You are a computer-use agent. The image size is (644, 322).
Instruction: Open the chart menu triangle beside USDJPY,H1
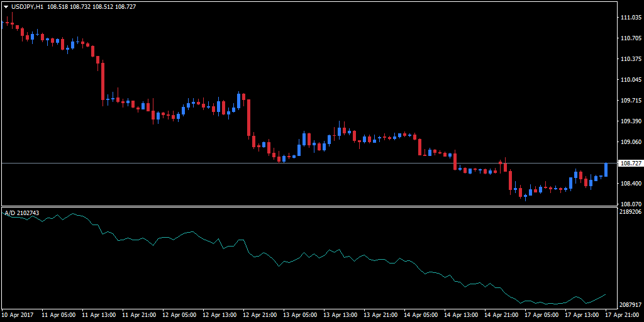point(6,7)
